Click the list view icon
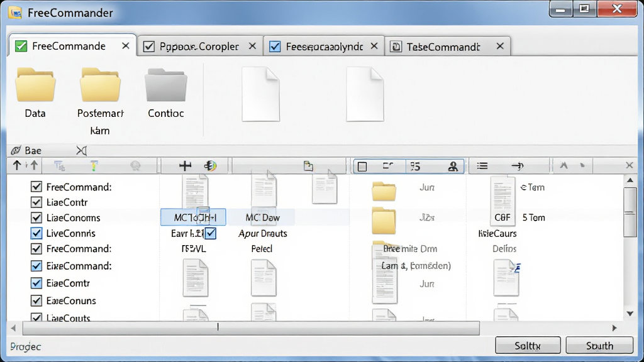 [x=482, y=166]
